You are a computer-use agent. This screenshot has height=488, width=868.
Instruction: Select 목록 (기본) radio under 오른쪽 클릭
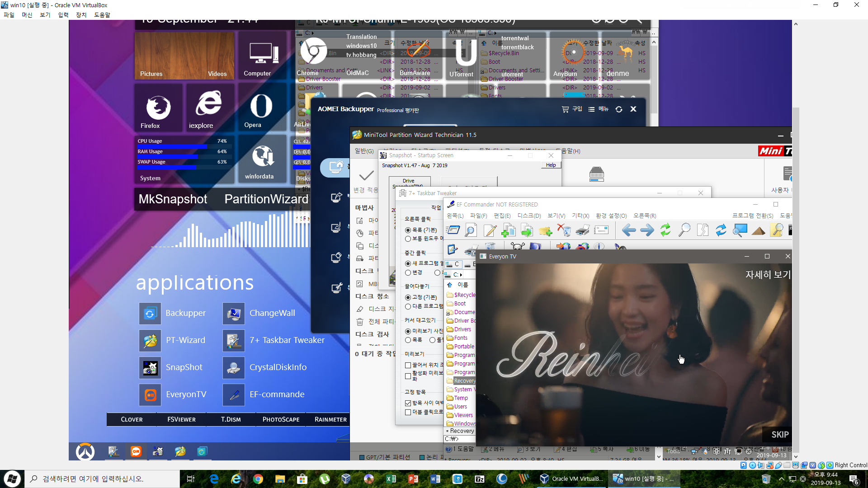pyautogui.click(x=421, y=230)
